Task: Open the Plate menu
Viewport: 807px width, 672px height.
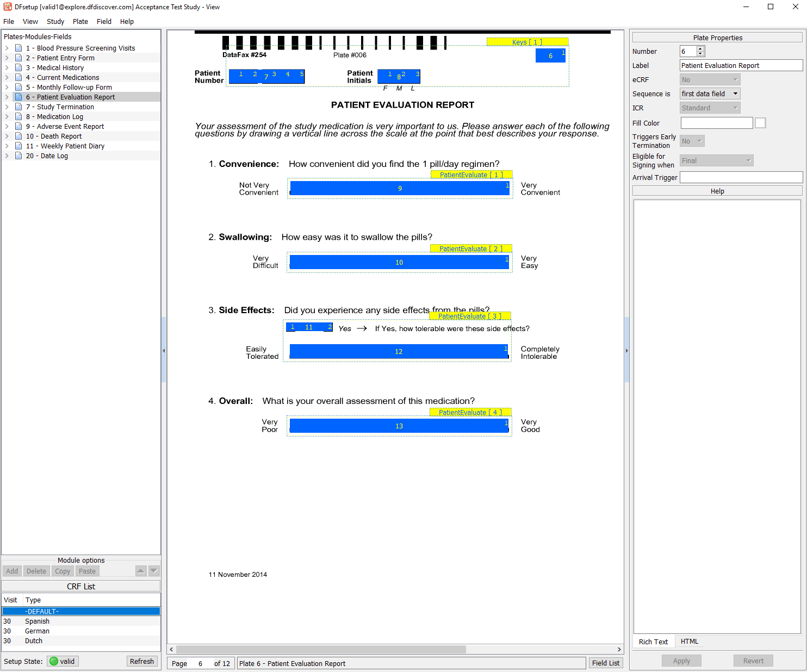Action: click(x=80, y=22)
